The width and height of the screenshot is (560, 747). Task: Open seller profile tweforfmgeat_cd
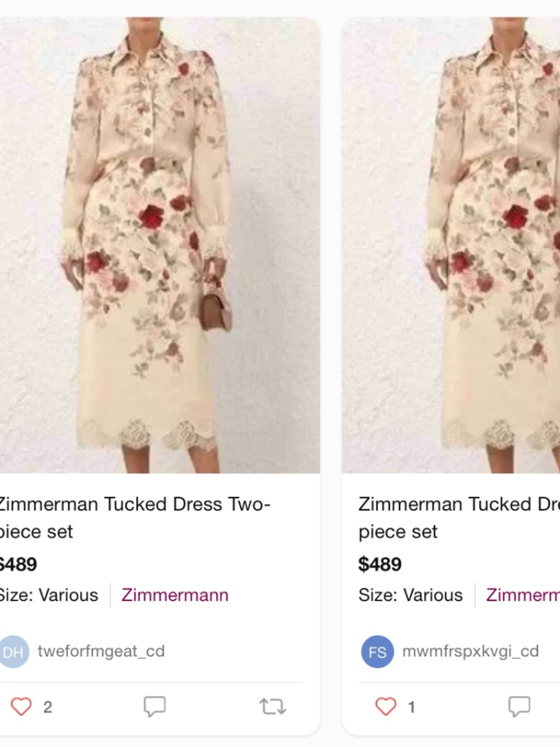pos(100,651)
